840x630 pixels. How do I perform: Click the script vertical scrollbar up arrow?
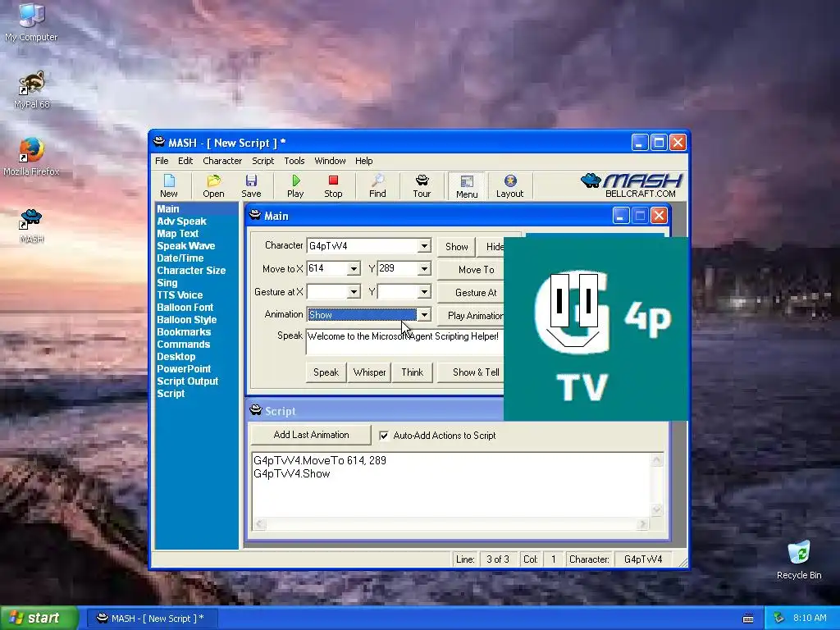pyautogui.click(x=657, y=459)
